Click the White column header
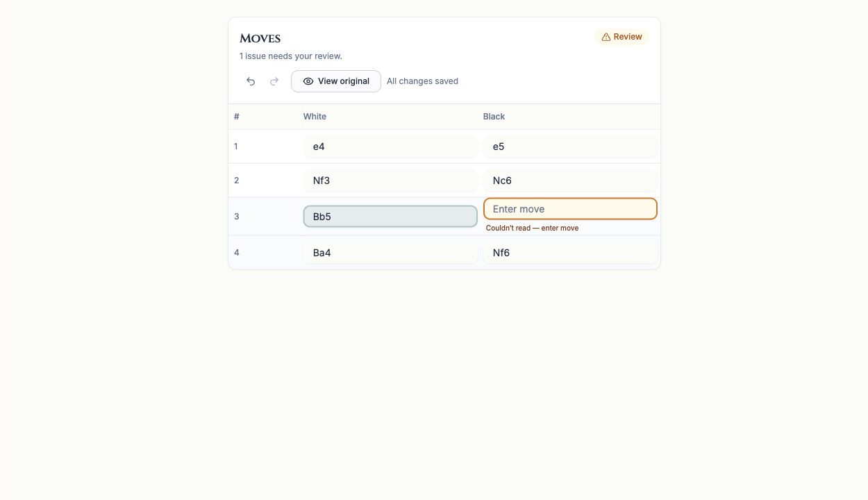This screenshot has width=868, height=500. coord(315,117)
